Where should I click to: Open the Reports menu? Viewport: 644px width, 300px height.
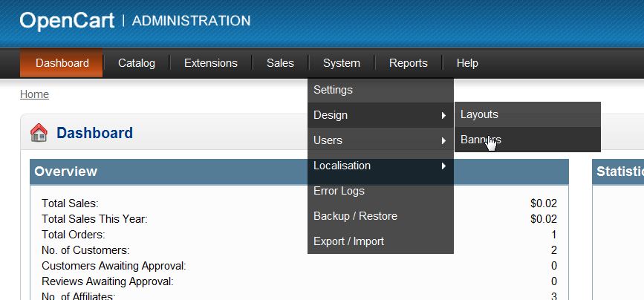408,63
